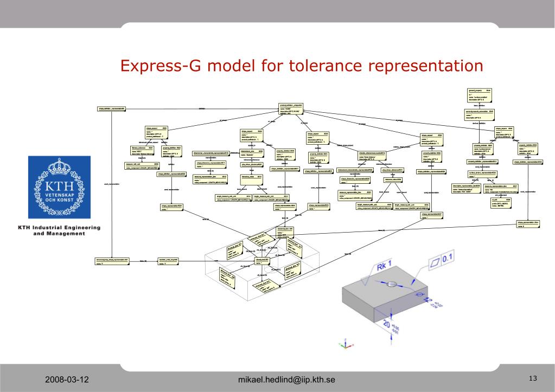Select the dimensional_location "linear distance" entity box
Viewport: 555px width, 392px height.
pyautogui.click(x=372, y=156)
